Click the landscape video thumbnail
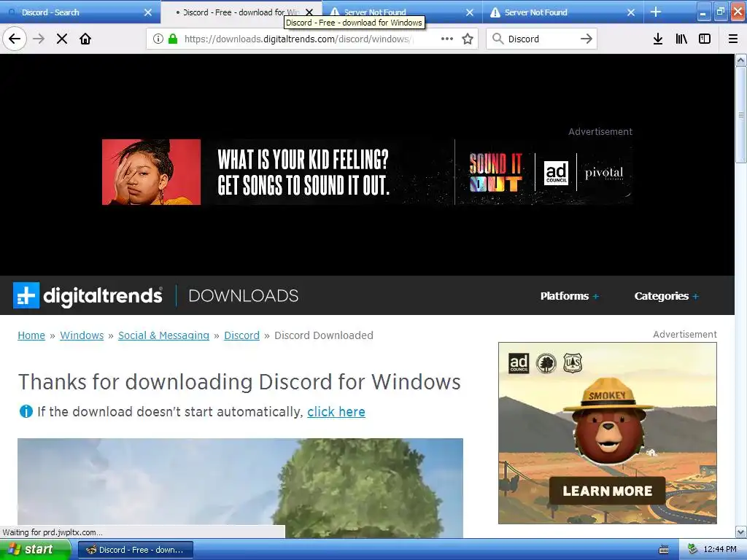This screenshot has width=747, height=560. [240, 488]
